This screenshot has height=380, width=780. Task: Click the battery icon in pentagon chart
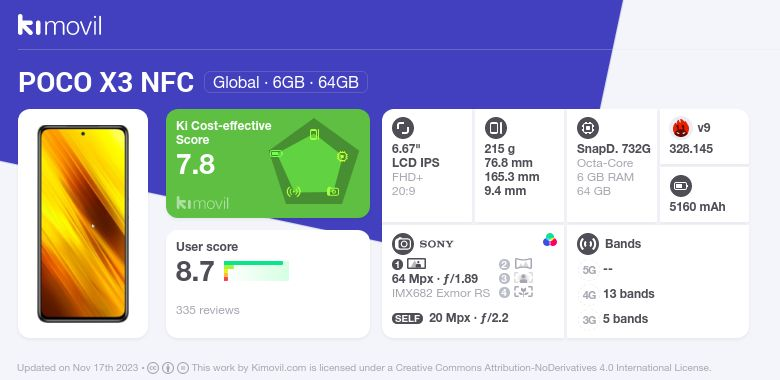[276, 153]
